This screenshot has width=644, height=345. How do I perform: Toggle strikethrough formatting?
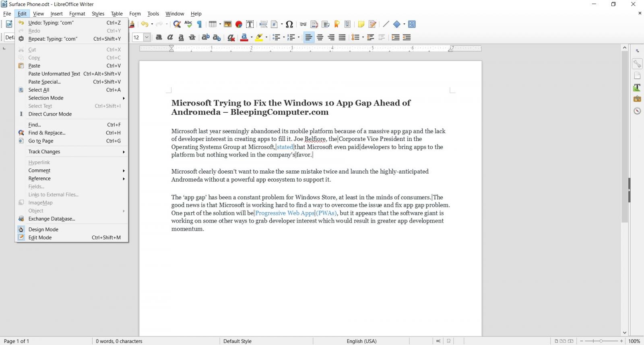[192, 37]
